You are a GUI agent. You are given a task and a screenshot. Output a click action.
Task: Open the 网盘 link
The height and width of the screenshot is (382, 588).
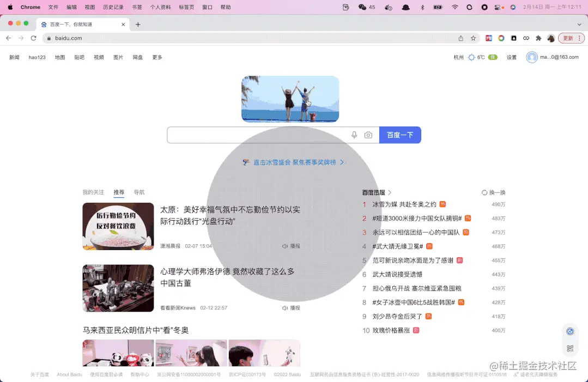(138, 57)
